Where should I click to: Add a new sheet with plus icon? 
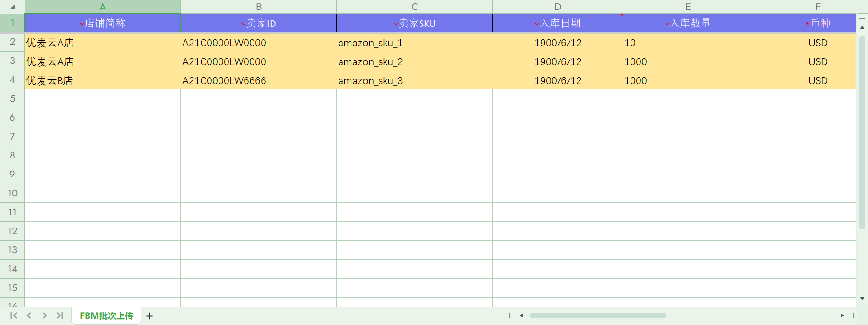click(149, 316)
